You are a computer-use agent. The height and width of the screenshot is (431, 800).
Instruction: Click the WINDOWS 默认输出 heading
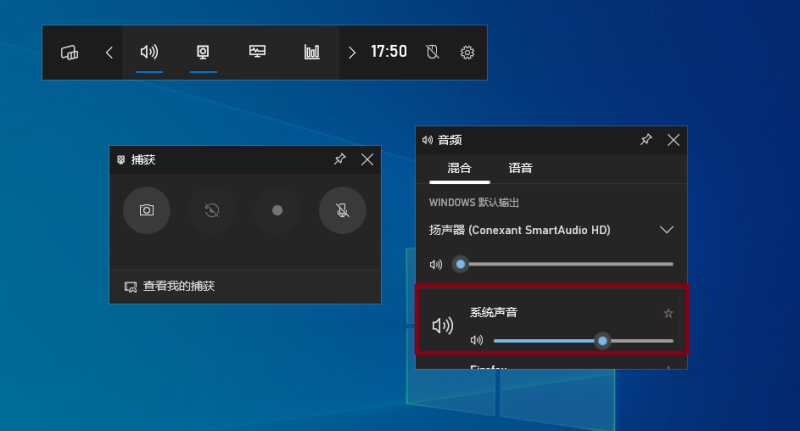pyautogui.click(x=473, y=202)
